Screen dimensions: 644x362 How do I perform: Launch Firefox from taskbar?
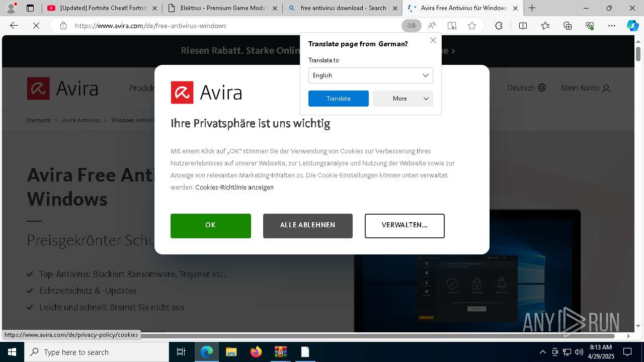(x=256, y=352)
